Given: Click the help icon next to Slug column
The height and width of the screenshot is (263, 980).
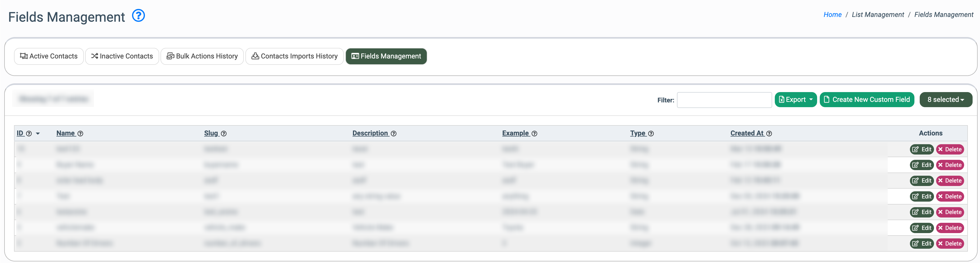Looking at the screenshot, I should tap(224, 134).
